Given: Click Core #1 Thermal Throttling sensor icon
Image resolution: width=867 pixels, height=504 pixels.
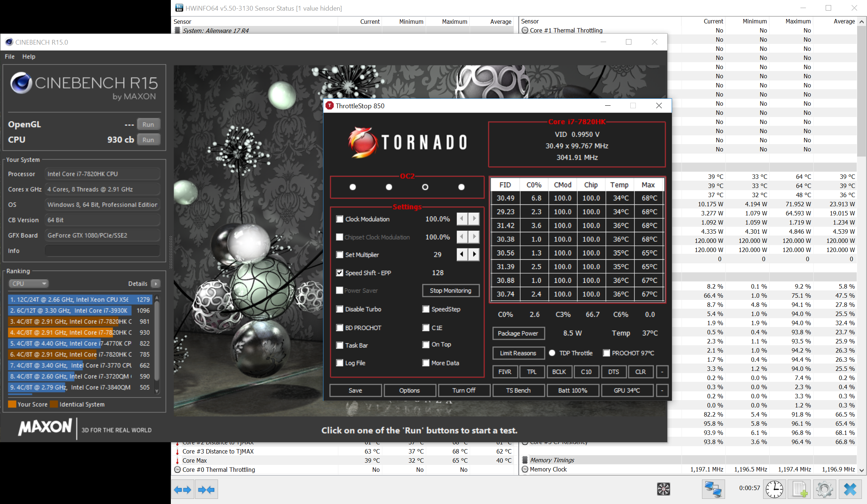Looking at the screenshot, I should pos(525,30).
